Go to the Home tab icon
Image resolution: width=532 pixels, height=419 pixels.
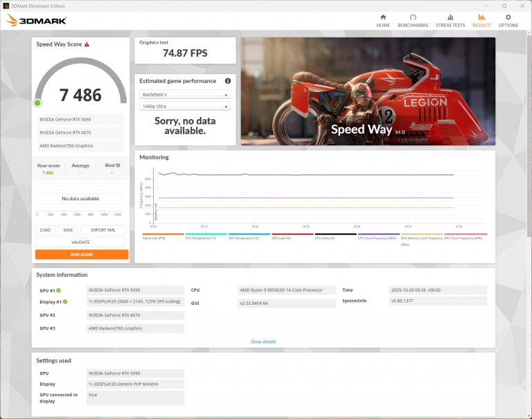pos(383,17)
